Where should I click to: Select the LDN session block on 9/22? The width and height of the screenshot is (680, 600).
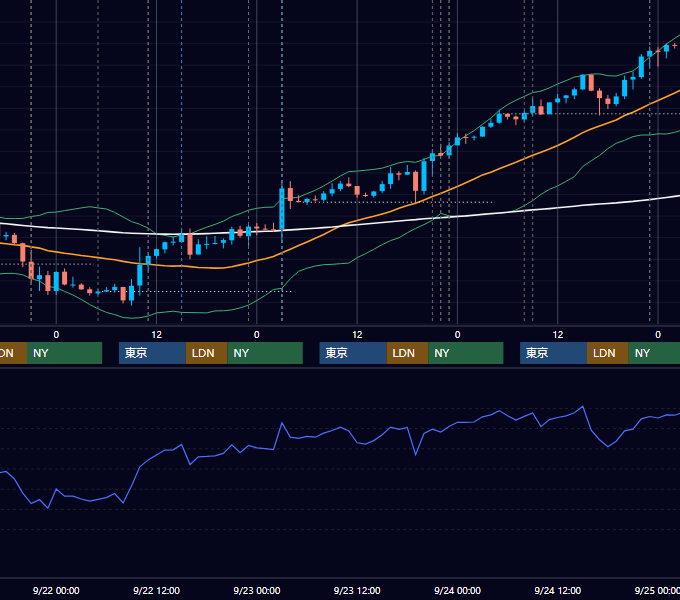206,353
